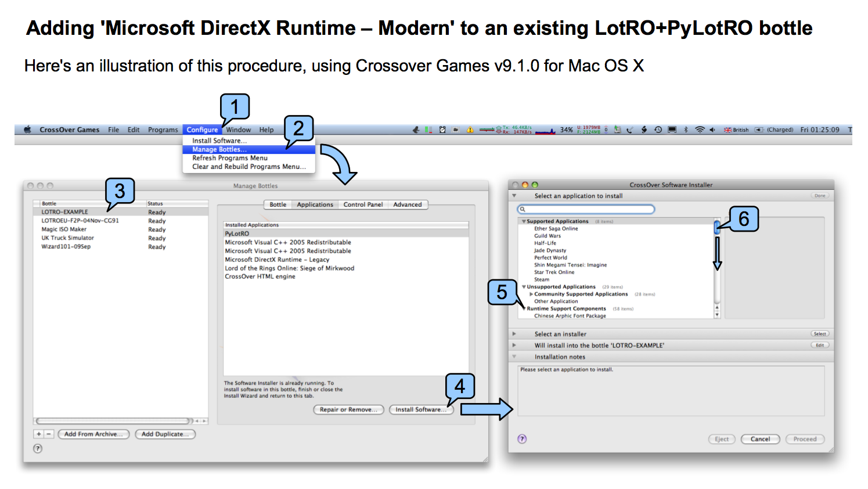The image size is (868, 489).
Task: Click the yellow warning triangle menu bar icon
Action: pos(470,130)
